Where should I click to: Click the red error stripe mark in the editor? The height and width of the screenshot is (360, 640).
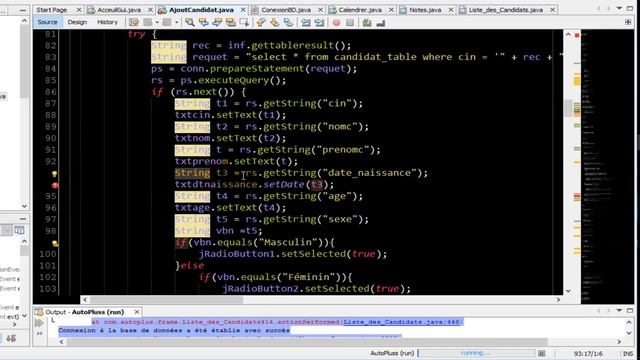click(x=577, y=36)
